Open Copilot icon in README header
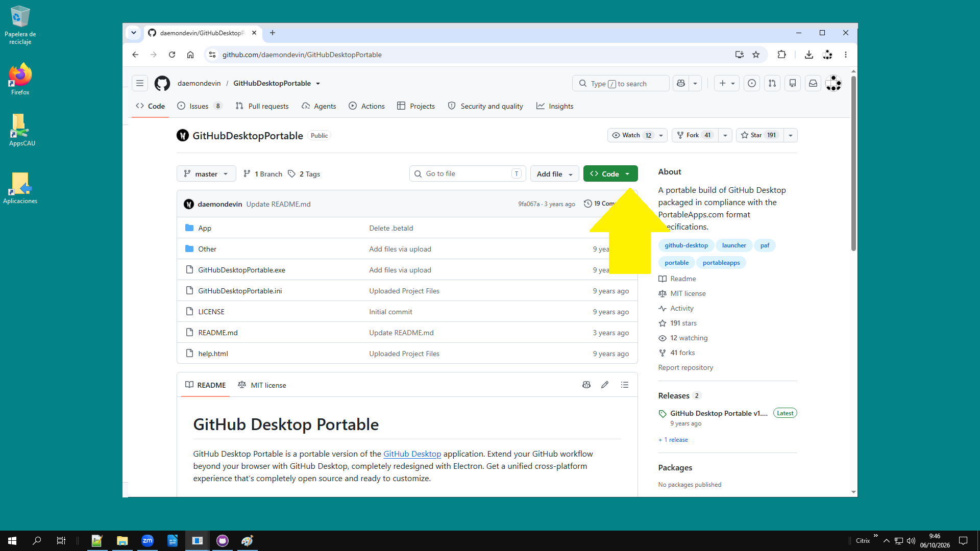The height and width of the screenshot is (551, 980). coord(586,385)
